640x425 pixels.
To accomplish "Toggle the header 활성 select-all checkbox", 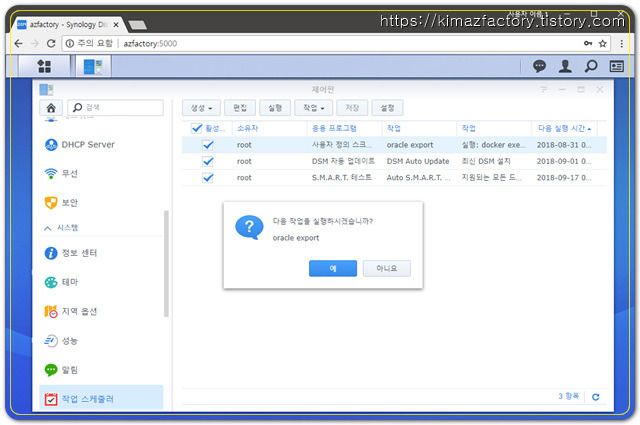I will pos(196,128).
